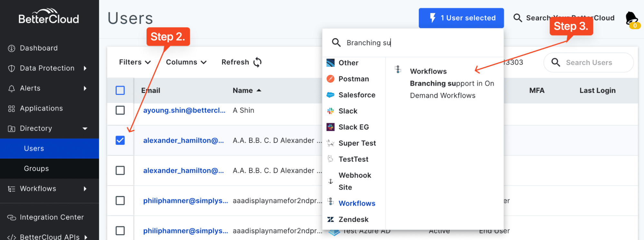
Task: Click the Last Login column header
Action: [598, 91]
